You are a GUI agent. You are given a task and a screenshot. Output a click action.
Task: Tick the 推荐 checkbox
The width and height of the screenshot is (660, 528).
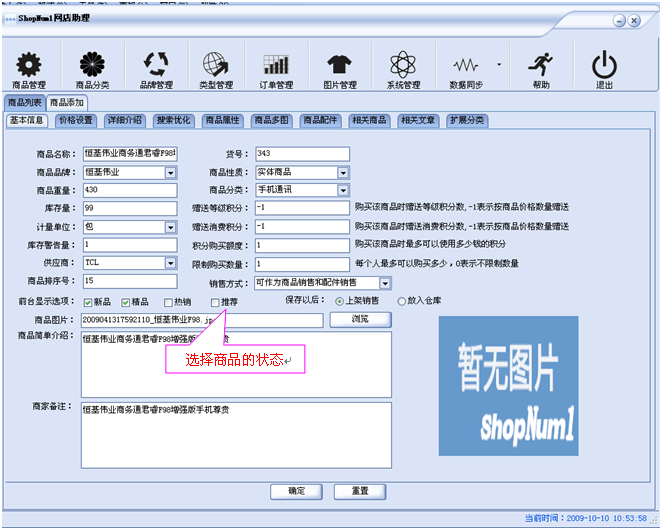[x=215, y=302]
